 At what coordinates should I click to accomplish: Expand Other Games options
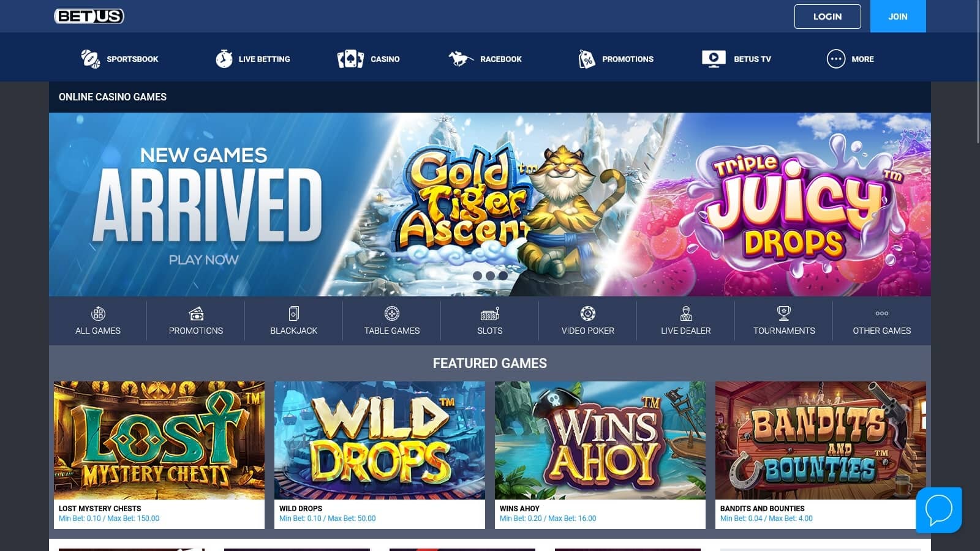[x=882, y=321]
